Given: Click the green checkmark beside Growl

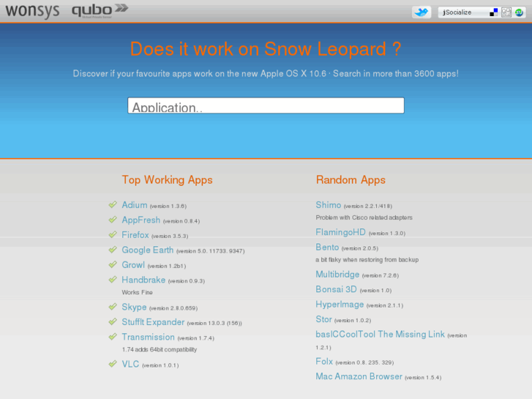Looking at the screenshot, I should (113, 264).
